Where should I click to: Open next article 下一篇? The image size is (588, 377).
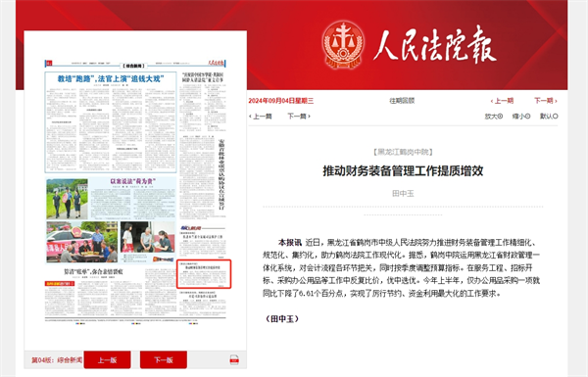point(299,117)
